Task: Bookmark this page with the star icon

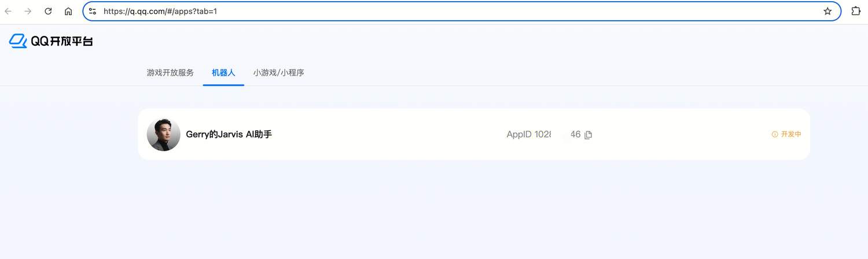Action: pyautogui.click(x=827, y=11)
